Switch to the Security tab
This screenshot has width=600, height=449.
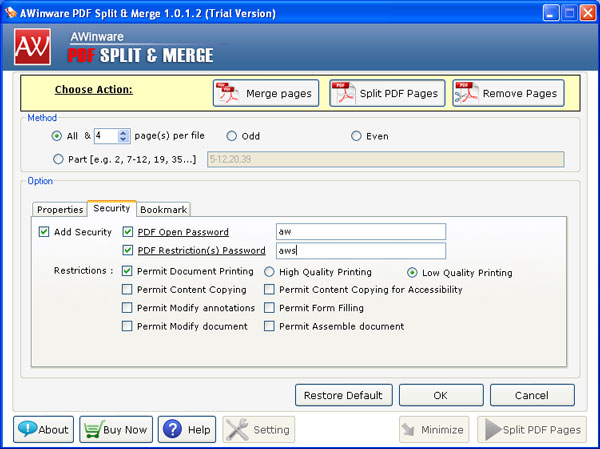pos(112,208)
